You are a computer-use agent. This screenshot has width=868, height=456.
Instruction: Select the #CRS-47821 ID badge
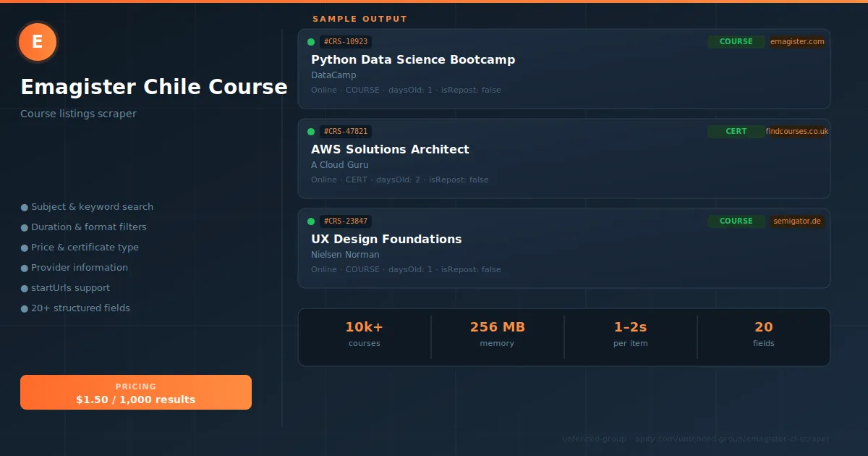[x=346, y=132]
